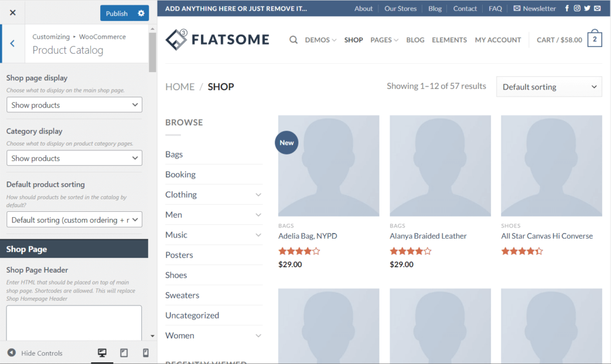611x364 pixels.
Task: Select BLOG in the navigation menu
Action: point(415,39)
